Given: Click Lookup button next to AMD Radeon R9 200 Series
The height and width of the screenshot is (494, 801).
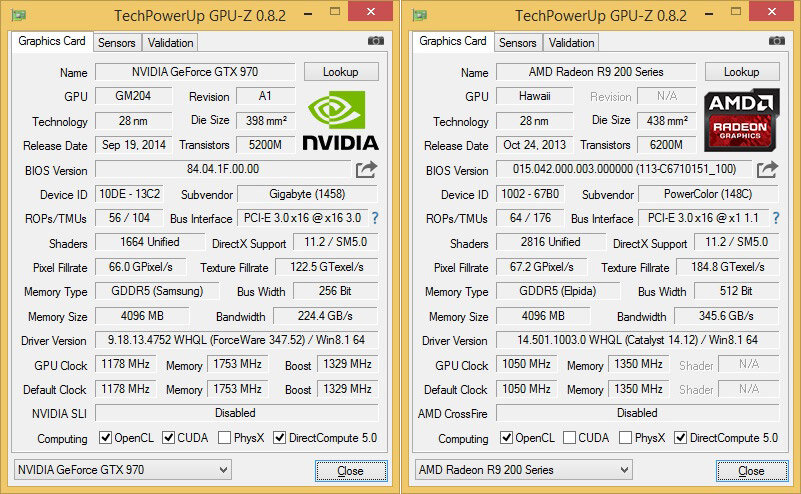Looking at the screenshot, I should (x=742, y=72).
